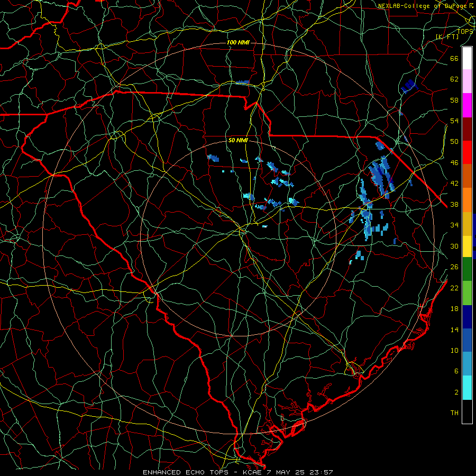The height and width of the screenshot is (476, 476).
Task: Click the 46 value on legend
Action: click(x=454, y=163)
